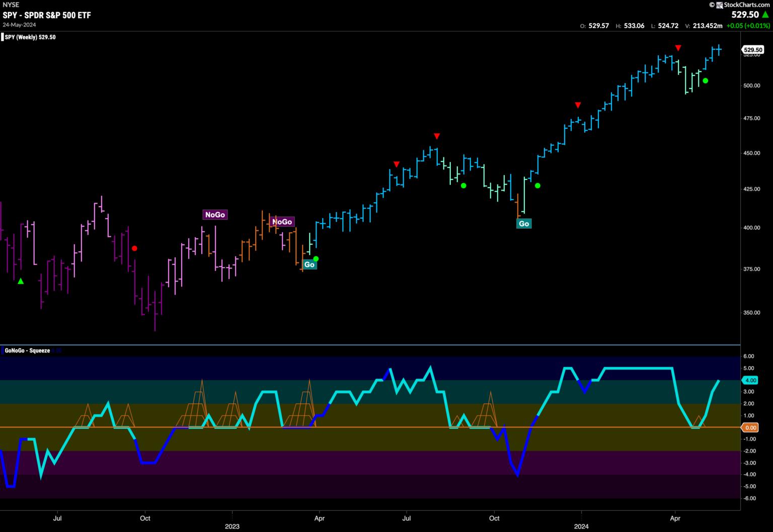Viewport: 773px width, 532px height.
Task: Click the GoNoGo - Squeeze indicator label
Action: [28, 350]
